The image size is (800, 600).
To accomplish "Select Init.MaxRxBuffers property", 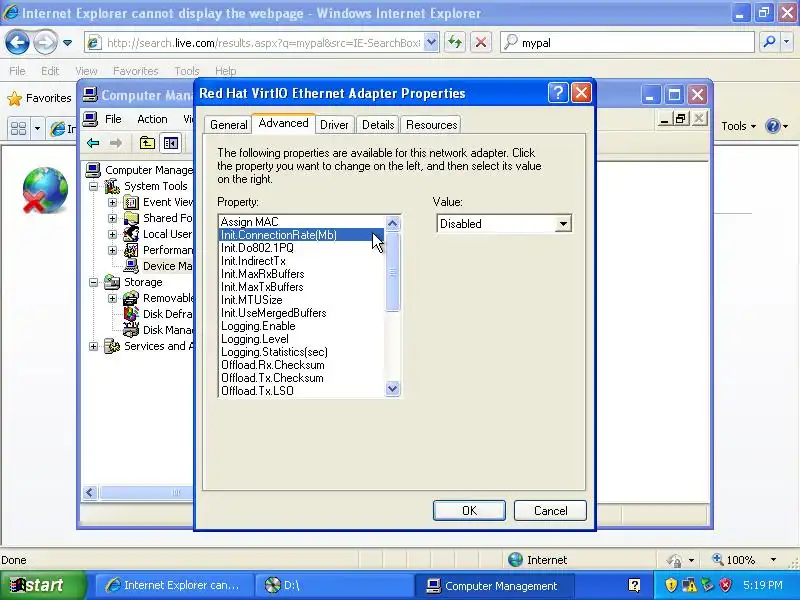I will click(301, 274).
